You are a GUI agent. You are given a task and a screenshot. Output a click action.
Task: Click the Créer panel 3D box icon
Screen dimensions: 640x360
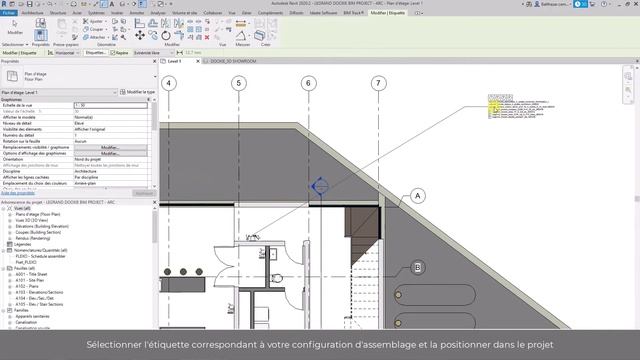[259, 36]
